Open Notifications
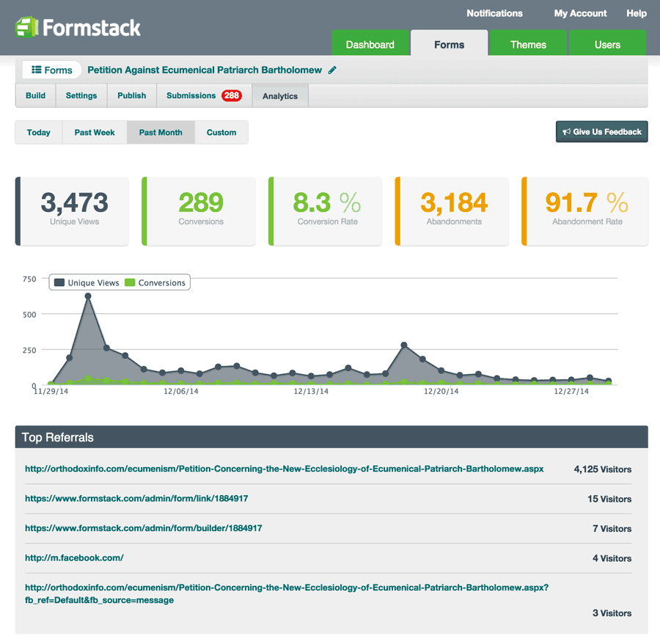Viewport: 660px width, 644px height. tap(494, 13)
